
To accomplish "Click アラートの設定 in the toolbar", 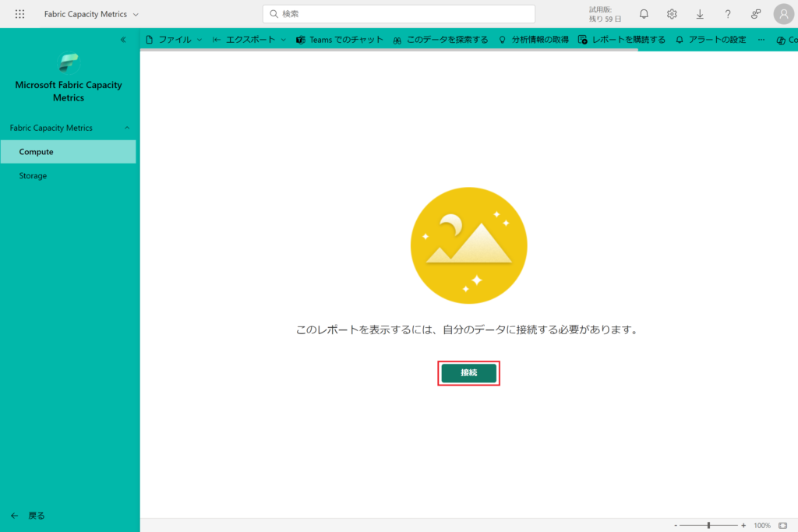I will [711, 40].
